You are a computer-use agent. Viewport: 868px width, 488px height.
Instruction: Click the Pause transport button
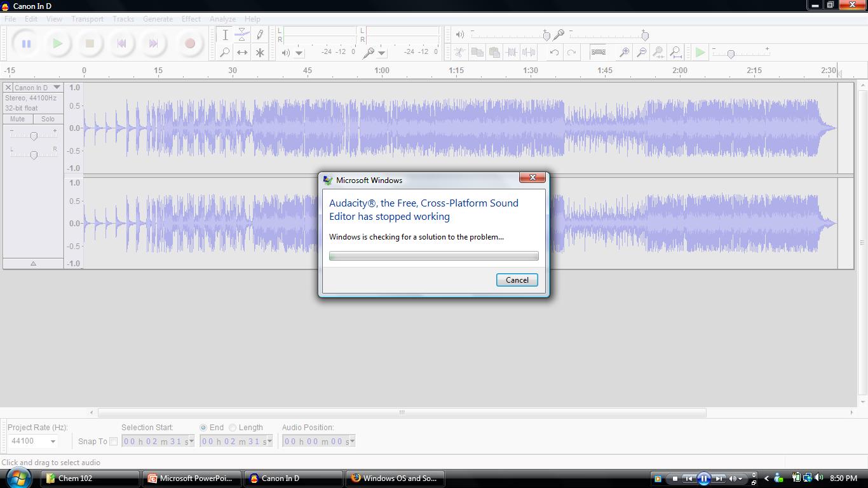click(x=26, y=44)
